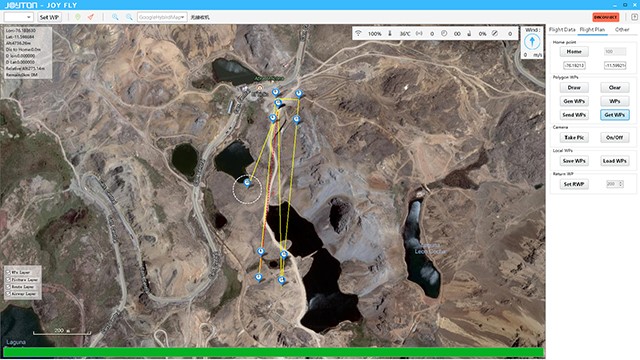Click the wind direction arrow indicator

point(532,41)
